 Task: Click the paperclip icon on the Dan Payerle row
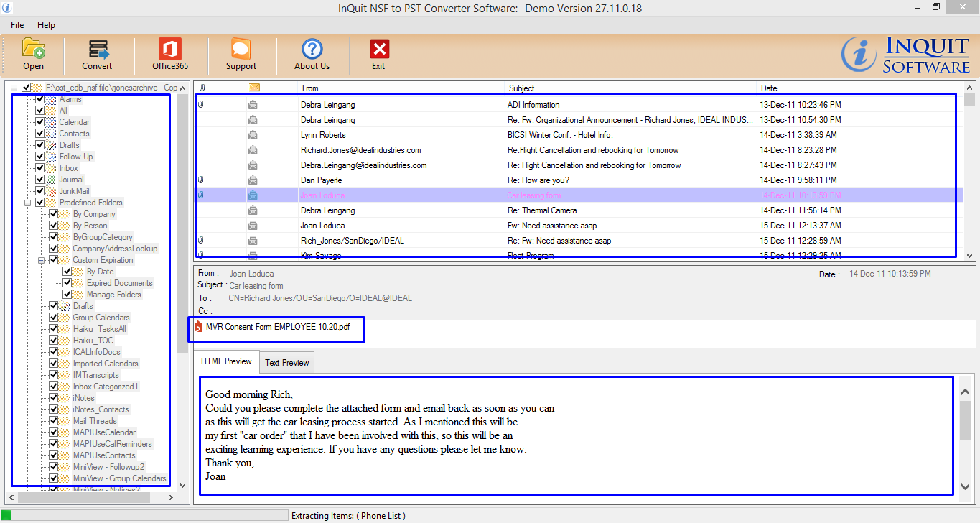point(201,180)
